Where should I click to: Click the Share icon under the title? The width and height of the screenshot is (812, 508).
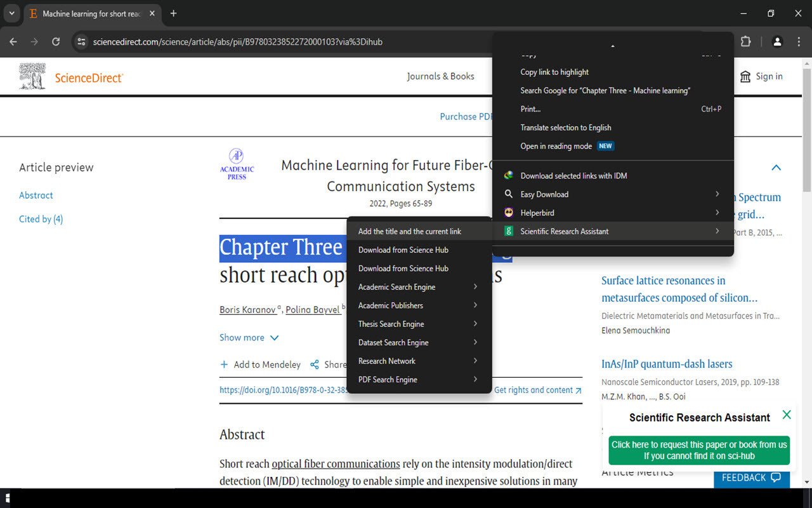[x=315, y=364]
